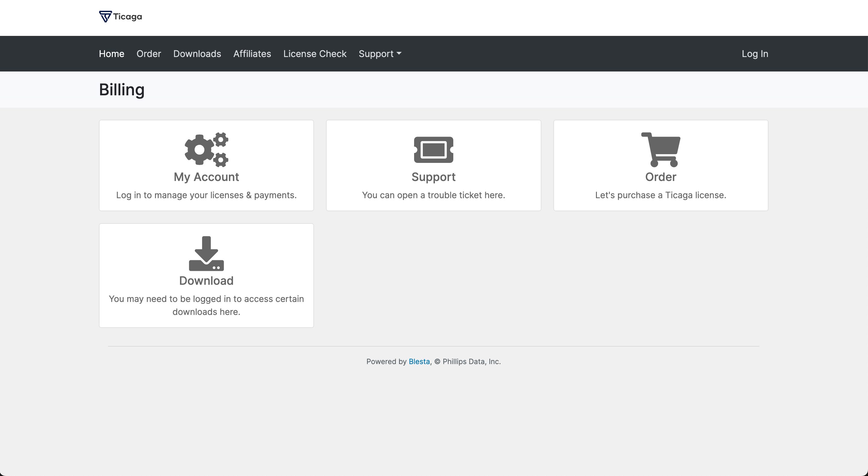Open License Check page
This screenshot has height=476, width=868.
[315, 54]
